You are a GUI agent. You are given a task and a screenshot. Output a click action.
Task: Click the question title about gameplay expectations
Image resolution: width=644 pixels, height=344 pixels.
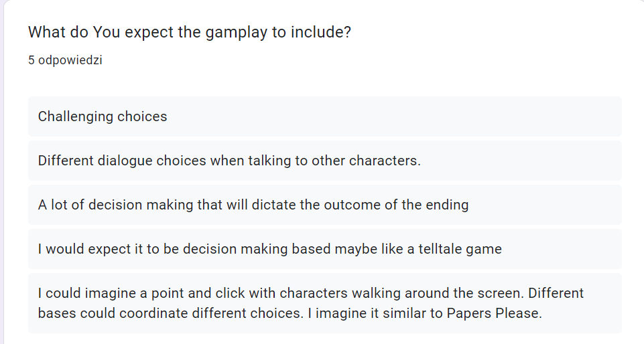click(x=190, y=32)
